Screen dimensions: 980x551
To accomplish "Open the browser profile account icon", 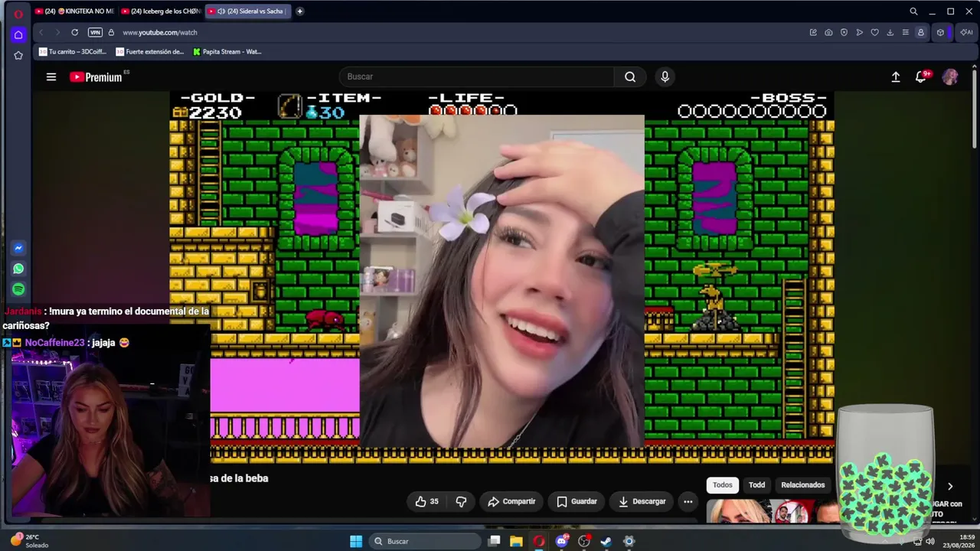I will click(x=920, y=32).
